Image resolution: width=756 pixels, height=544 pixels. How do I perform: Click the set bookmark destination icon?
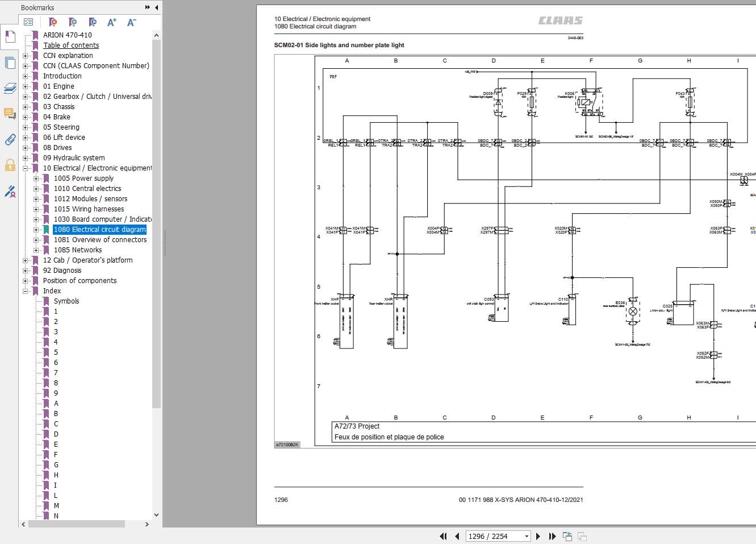point(93,22)
